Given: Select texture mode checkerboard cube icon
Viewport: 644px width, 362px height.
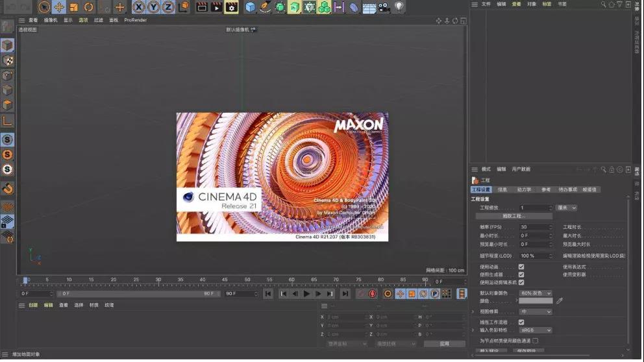Looking at the screenshot, I should pyautogui.click(x=7, y=60).
